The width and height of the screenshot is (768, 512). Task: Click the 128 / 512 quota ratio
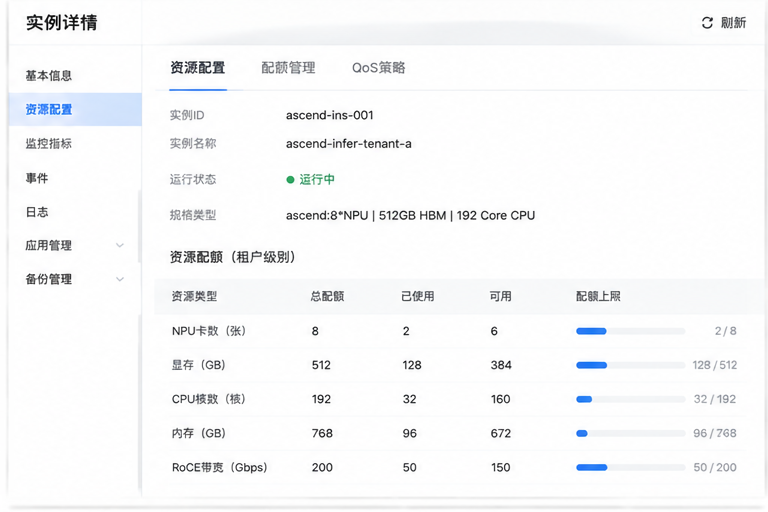tap(715, 365)
